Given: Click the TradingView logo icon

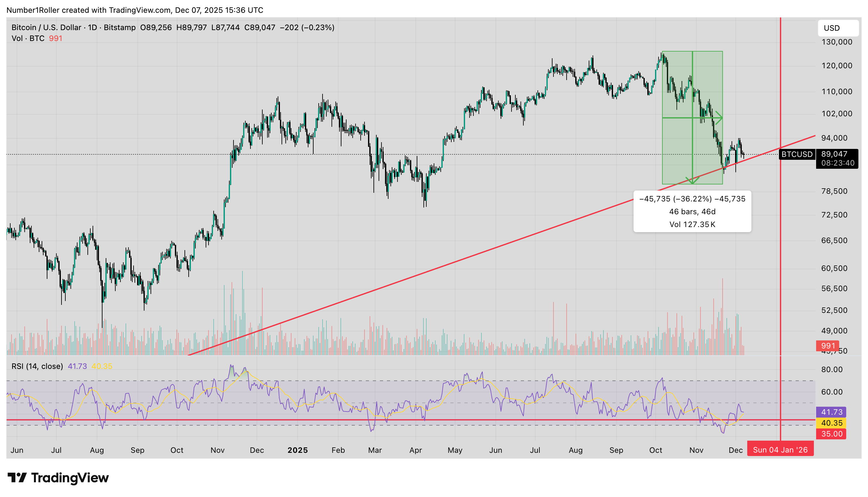Looking at the screenshot, I should (17, 477).
